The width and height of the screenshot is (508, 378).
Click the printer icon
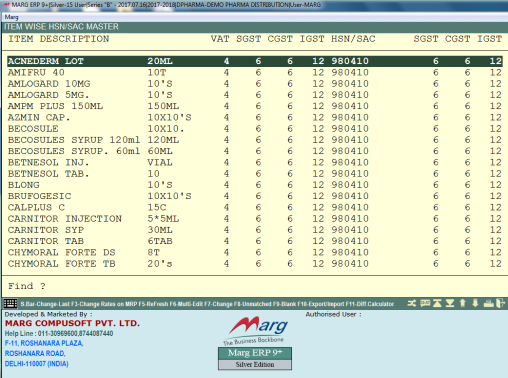pos(488,303)
